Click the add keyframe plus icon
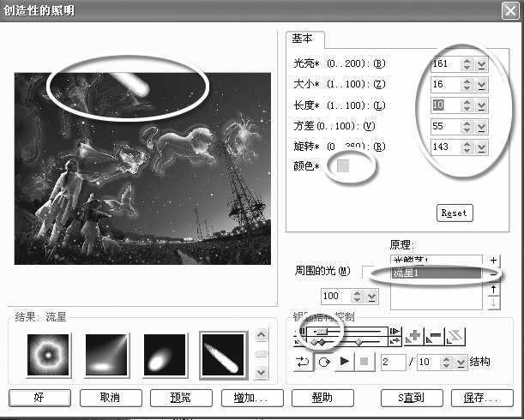The image size is (524, 420). point(415,337)
